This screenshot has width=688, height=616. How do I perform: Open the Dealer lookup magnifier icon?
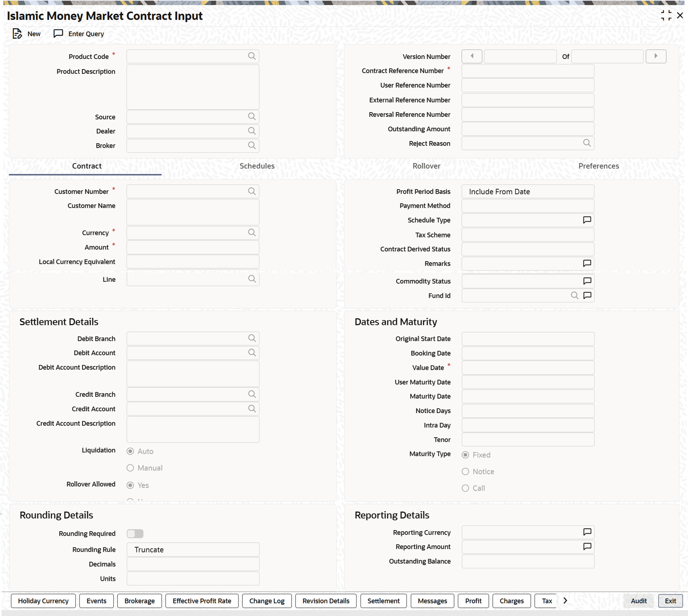[252, 131]
